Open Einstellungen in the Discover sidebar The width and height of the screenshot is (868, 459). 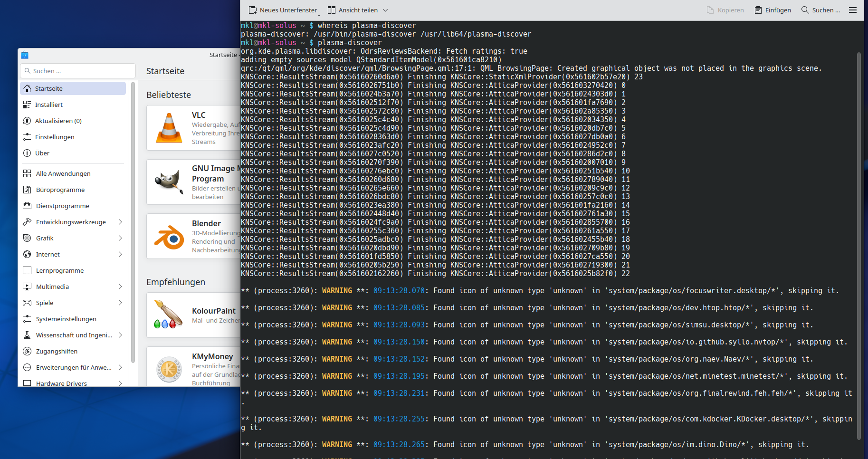point(54,137)
